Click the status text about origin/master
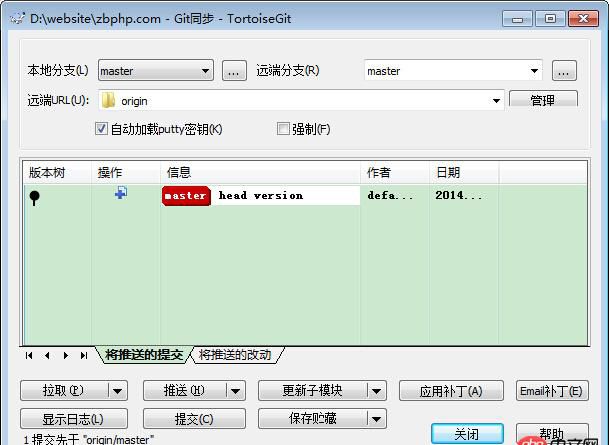The height and width of the screenshot is (445, 609). [89, 440]
